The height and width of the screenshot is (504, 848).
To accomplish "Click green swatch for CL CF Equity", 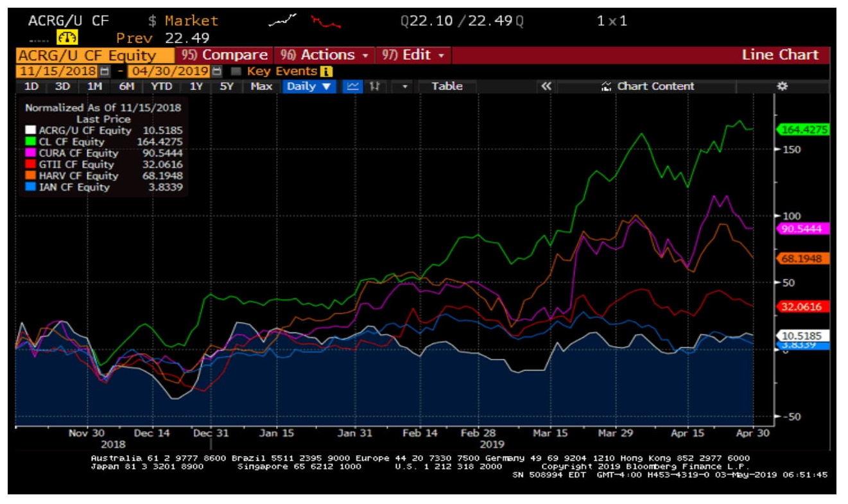I will tap(32, 142).
